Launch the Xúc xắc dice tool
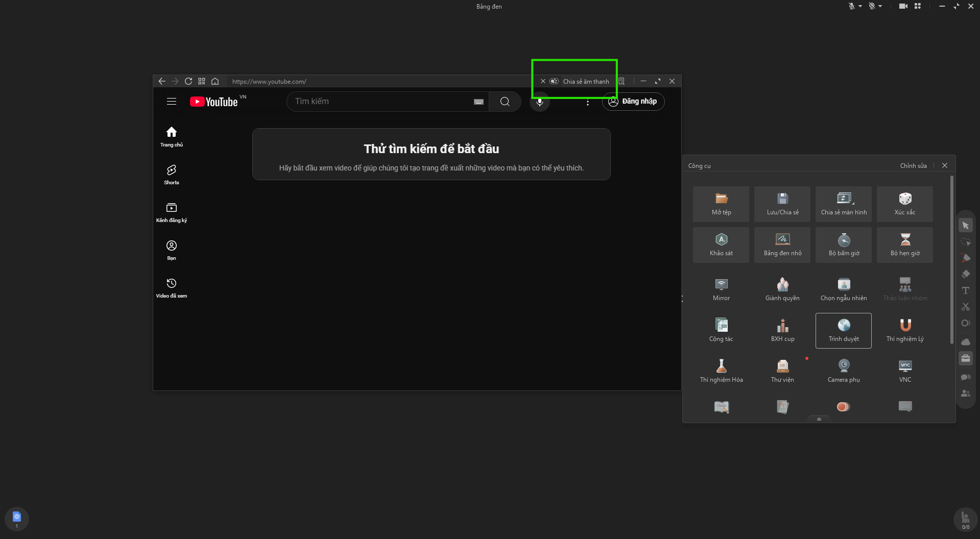Image resolution: width=980 pixels, height=539 pixels. [x=904, y=204]
